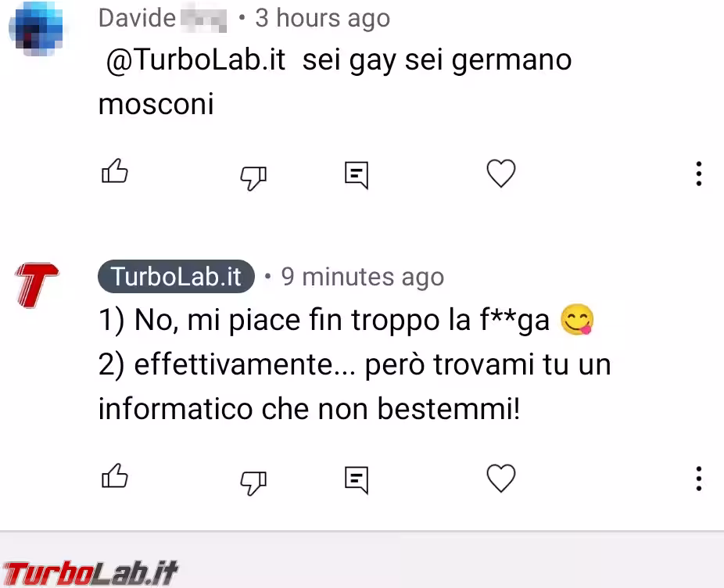This screenshot has height=588, width=724.
Task: Click the TurboLab.it logo watermark
Action: tap(90, 573)
